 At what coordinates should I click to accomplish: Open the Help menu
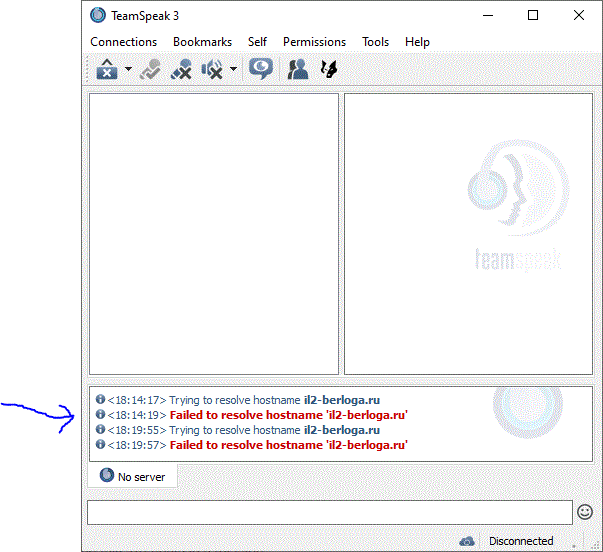coord(417,42)
